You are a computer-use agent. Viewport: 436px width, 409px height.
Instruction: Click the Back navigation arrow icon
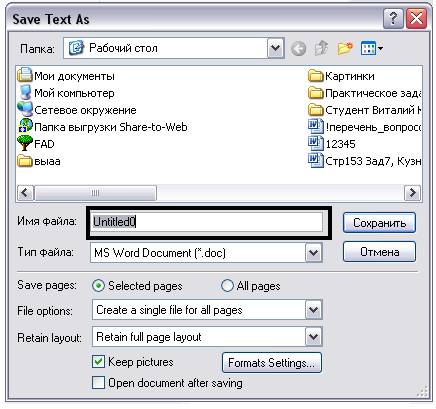(x=298, y=49)
